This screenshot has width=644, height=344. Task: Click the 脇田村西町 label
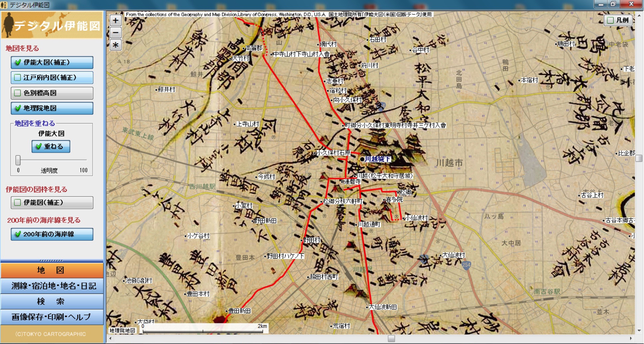pos(324,277)
